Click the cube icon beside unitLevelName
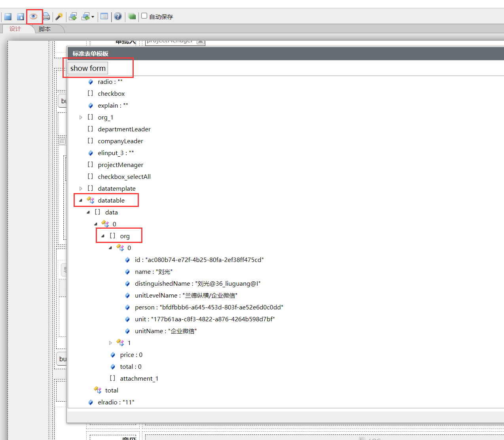The width and height of the screenshot is (504, 440). pos(127,296)
